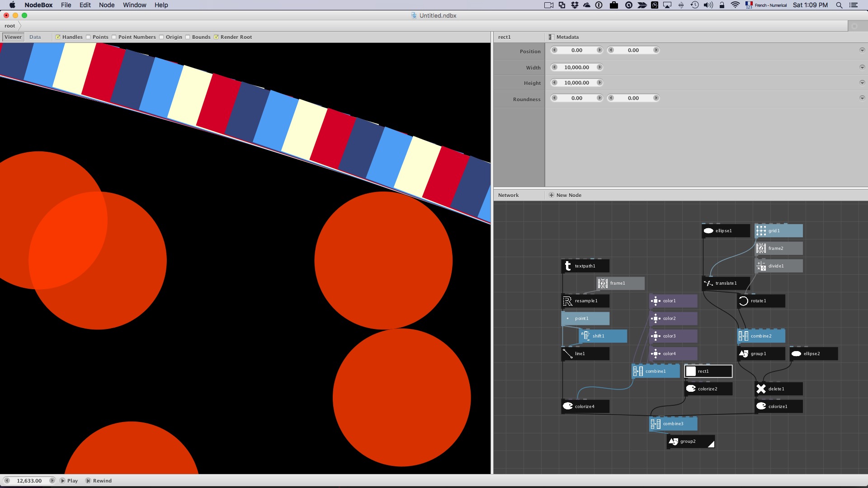Select the grid1 node icon
868x488 pixels.
click(761, 231)
